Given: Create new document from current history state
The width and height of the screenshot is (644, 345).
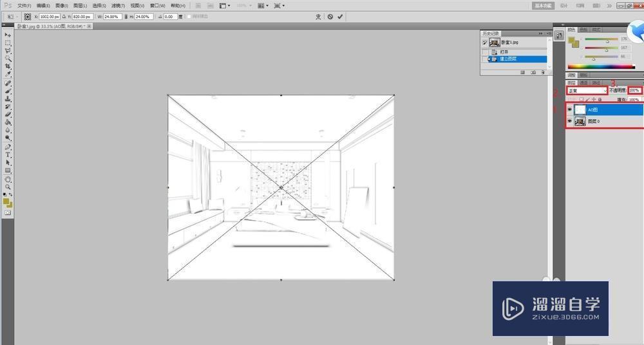Looking at the screenshot, I should [523, 72].
